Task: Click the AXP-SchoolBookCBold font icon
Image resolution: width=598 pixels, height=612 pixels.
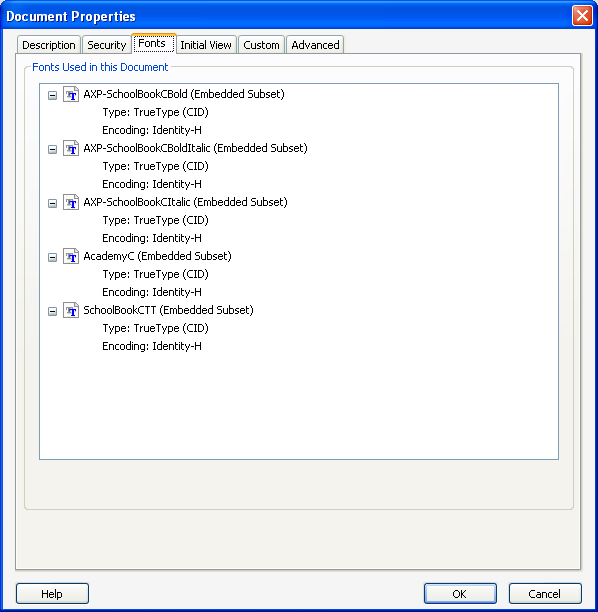Action: pyautogui.click(x=71, y=94)
